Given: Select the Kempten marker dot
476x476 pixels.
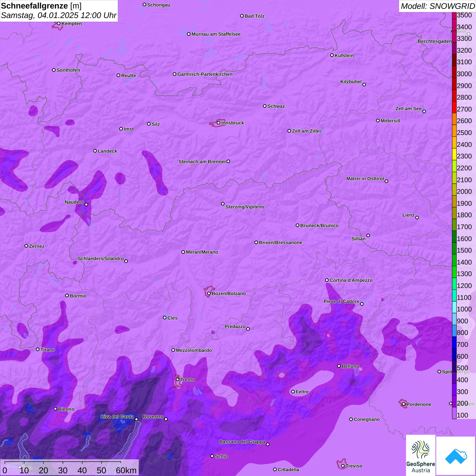Looking at the screenshot, I should 59,23.
